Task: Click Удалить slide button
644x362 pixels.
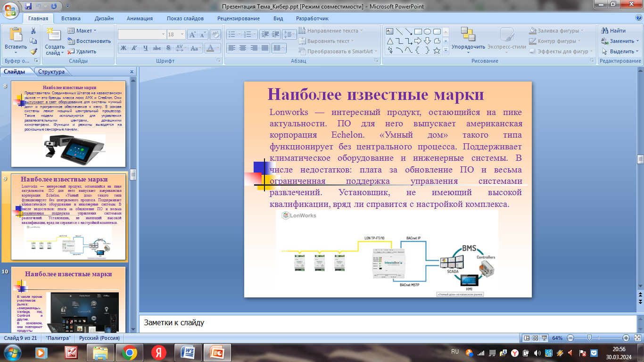Action: coord(82,51)
